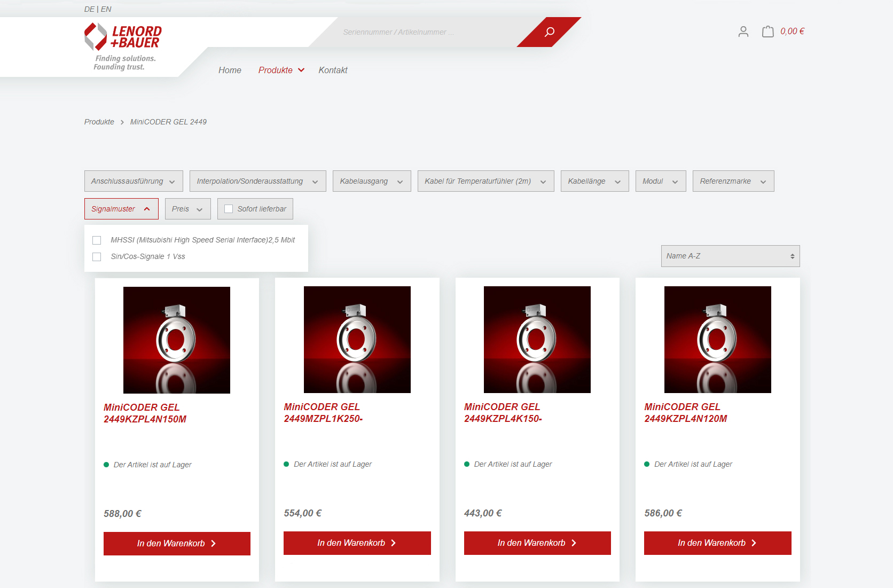Image resolution: width=893 pixels, height=588 pixels.
Task: Expand Preis filter
Action: click(x=187, y=209)
